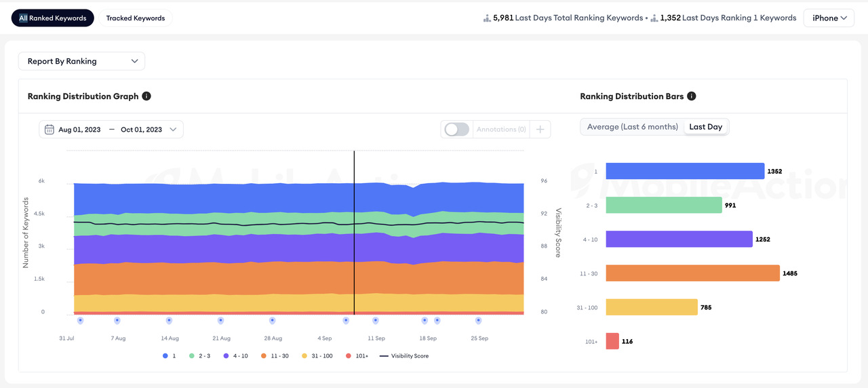Open the Tracked Keywords tab

(136, 18)
